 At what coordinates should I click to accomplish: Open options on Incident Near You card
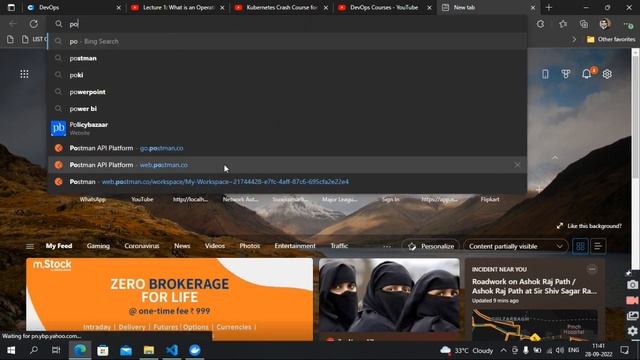tap(592, 269)
